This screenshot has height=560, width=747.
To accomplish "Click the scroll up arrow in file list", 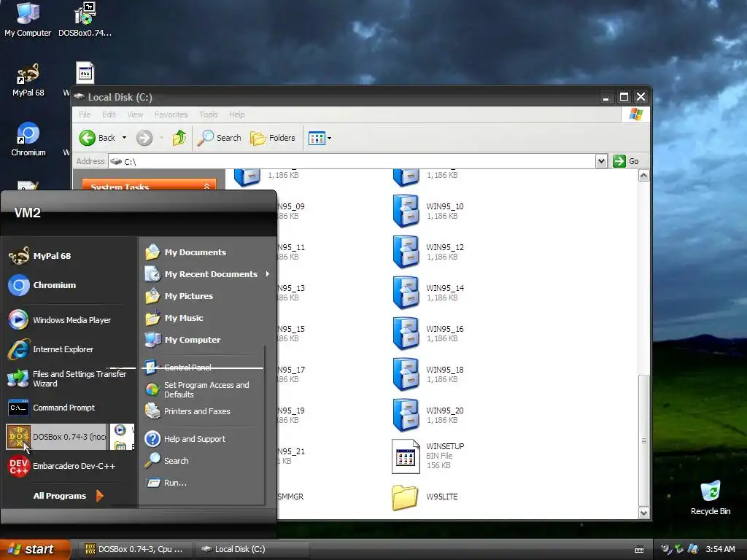I will (x=643, y=176).
